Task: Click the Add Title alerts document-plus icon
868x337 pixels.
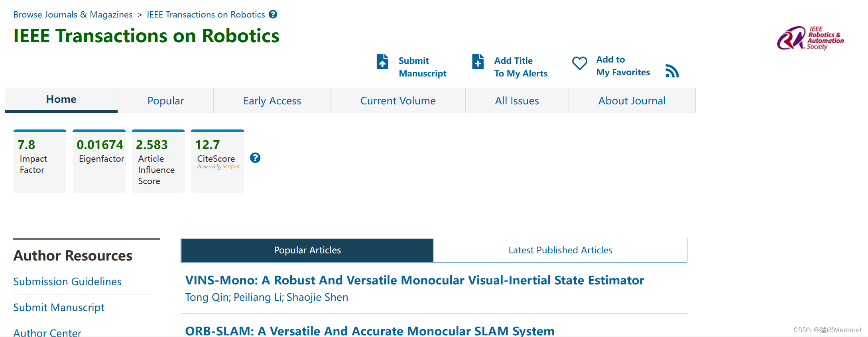Action: (x=478, y=62)
